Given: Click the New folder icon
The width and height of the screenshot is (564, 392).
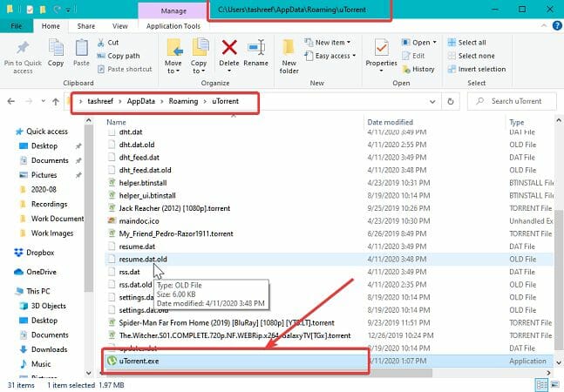Looking at the screenshot, I should pos(289,48).
